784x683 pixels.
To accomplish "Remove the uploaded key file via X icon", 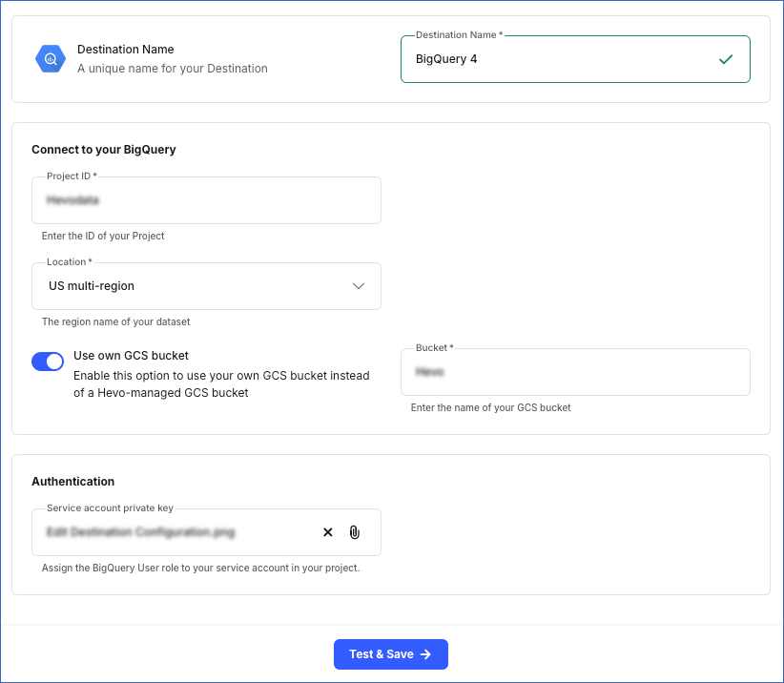I will click(327, 531).
